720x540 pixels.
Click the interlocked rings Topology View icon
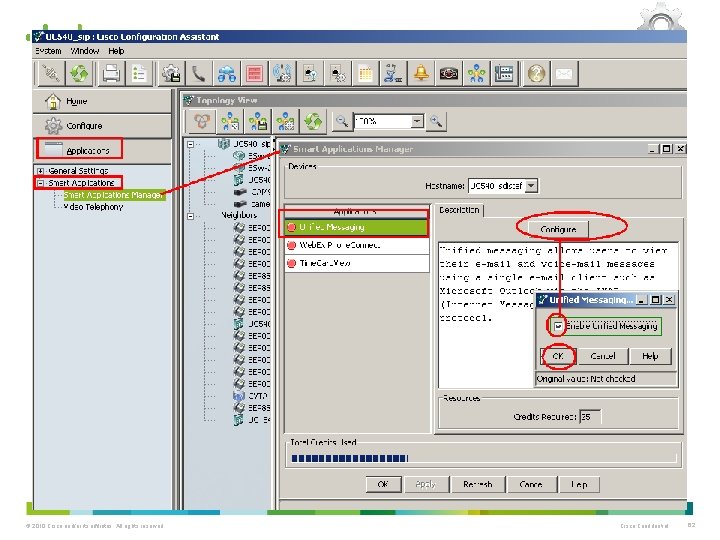point(202,121)
